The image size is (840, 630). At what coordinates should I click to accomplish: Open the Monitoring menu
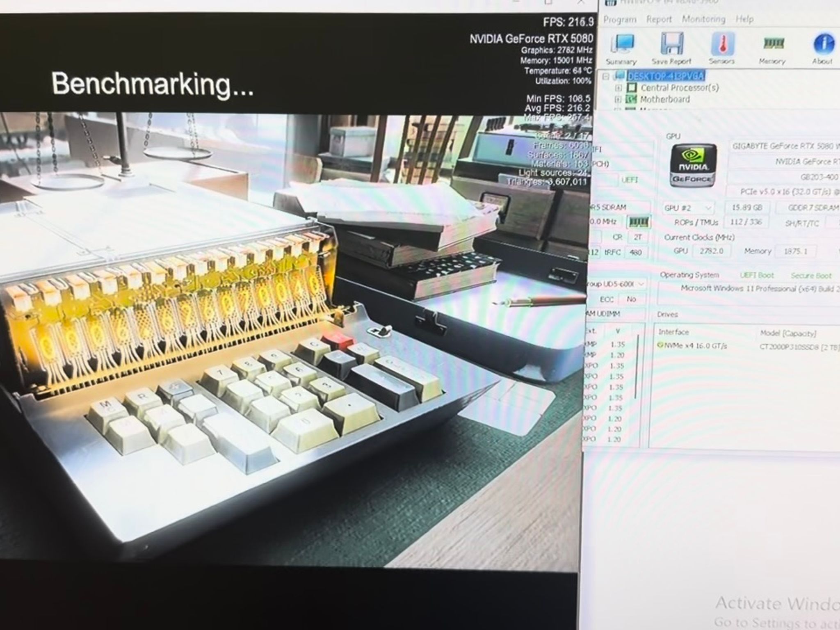coord(704,19)
